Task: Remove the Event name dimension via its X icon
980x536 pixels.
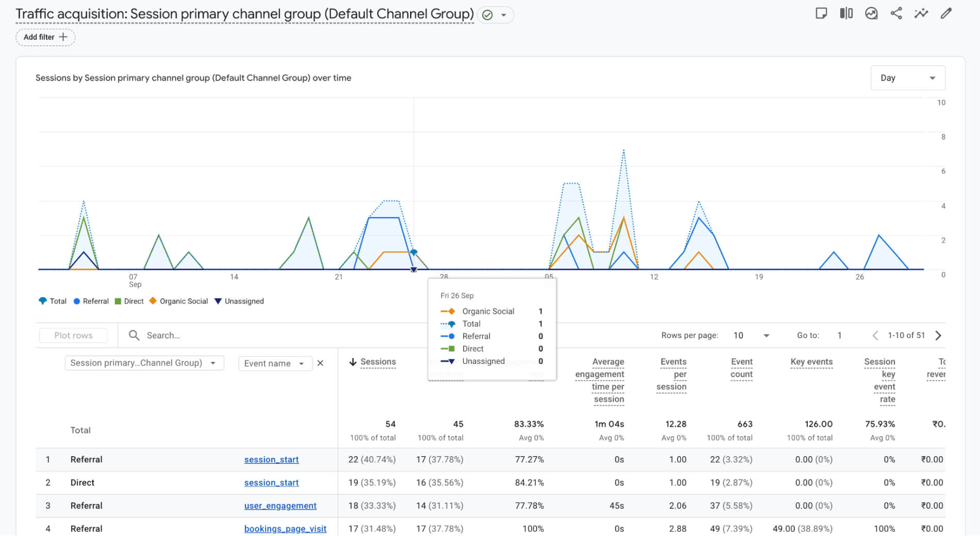Action: click(320, 363)
